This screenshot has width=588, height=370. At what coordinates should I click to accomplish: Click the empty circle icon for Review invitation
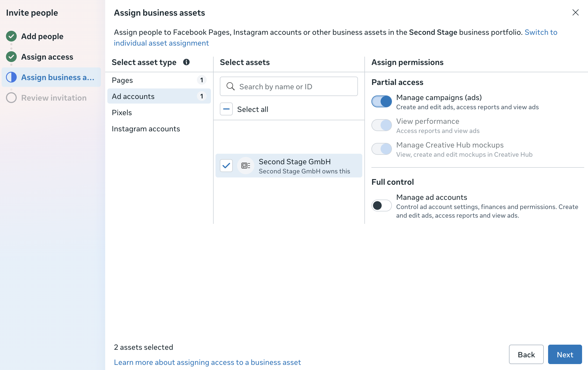(11, 98)
